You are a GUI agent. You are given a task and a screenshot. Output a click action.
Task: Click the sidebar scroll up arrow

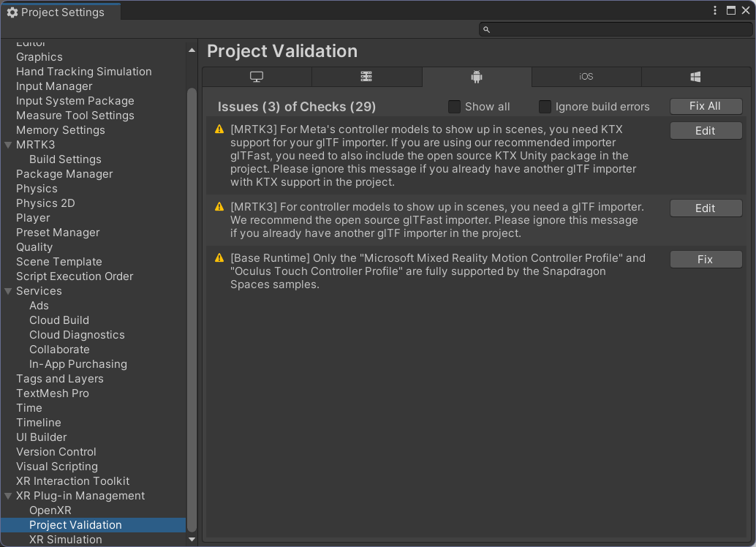(192, 50)
